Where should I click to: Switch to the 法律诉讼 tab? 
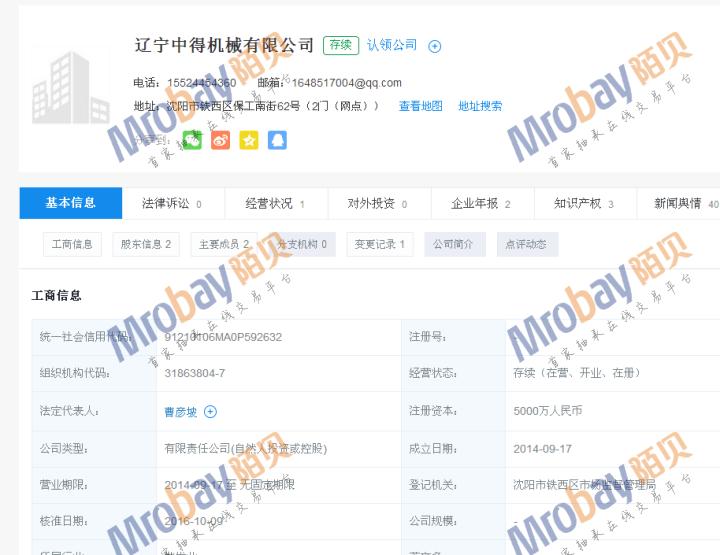click(x=172, y=203)
